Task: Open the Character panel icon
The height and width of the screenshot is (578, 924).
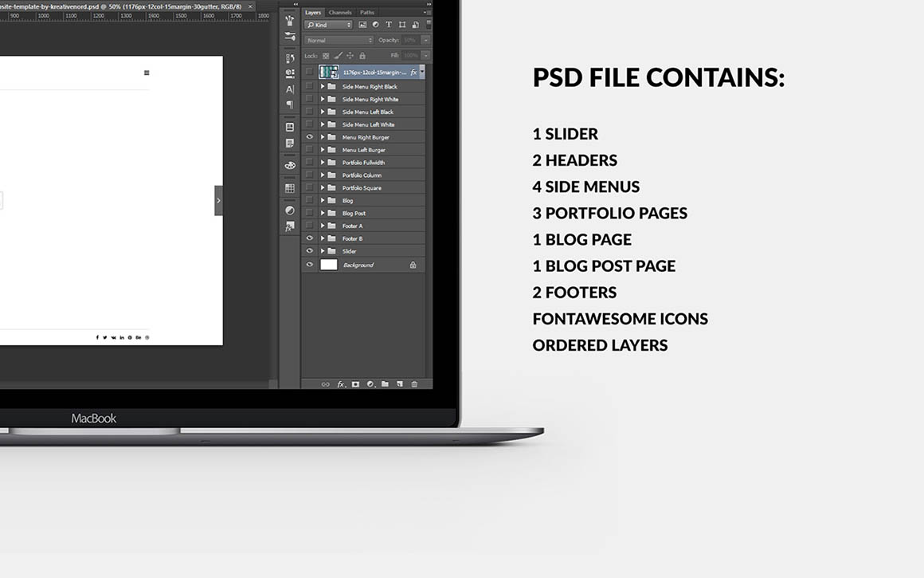Action: tap(290, 89)
